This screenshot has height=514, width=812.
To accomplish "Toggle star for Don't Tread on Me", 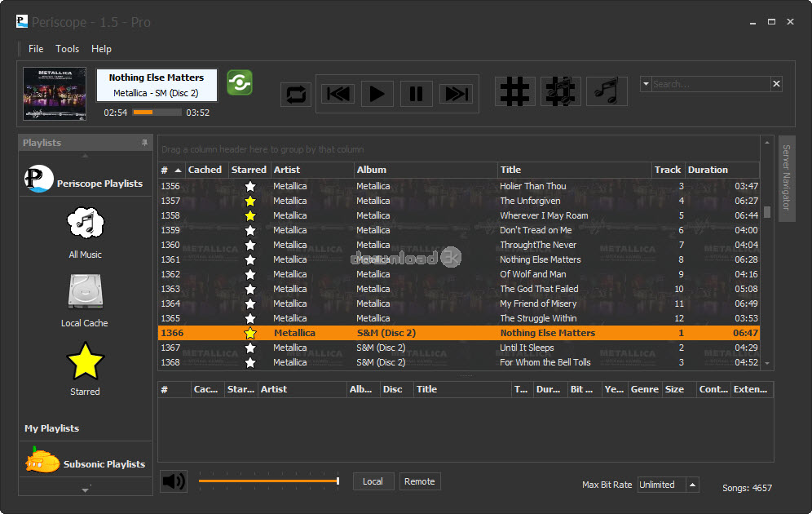I will pos(250,231).
